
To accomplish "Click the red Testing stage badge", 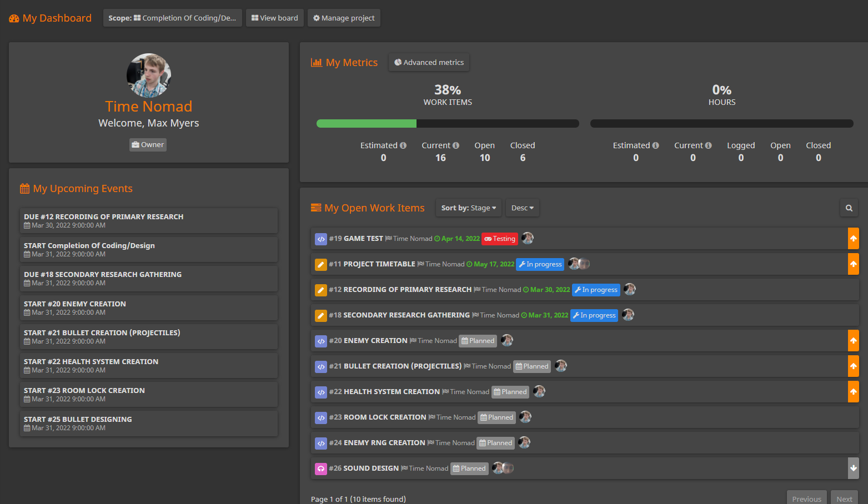I will [x=500, y=239].
